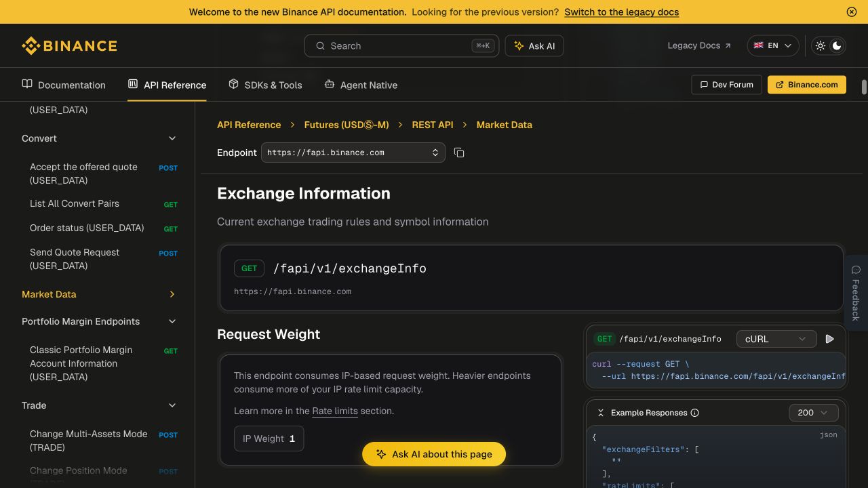The width and height of the screenshot is (868, 488).
Task: Open the Dev Forum button
Action: click(x=726, y=85)
